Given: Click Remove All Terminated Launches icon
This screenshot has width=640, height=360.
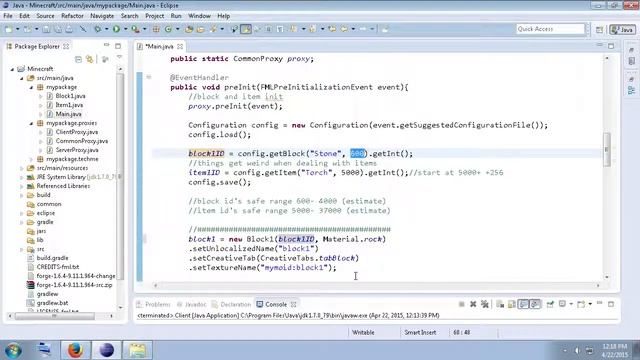Looking at the screenshot, I should click(484, 304).
